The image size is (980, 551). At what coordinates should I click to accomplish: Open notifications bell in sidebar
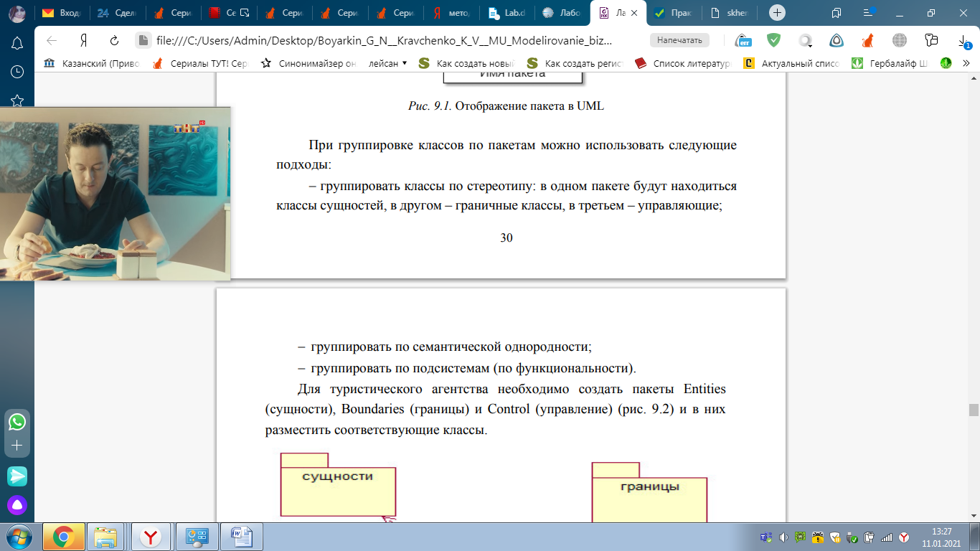click(17, 42)
